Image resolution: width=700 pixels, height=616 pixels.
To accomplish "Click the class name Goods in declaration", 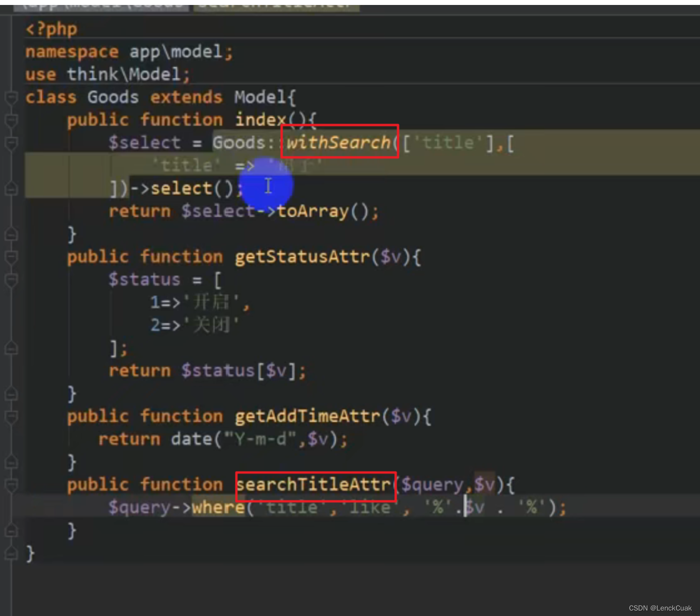I will (113, 97).
